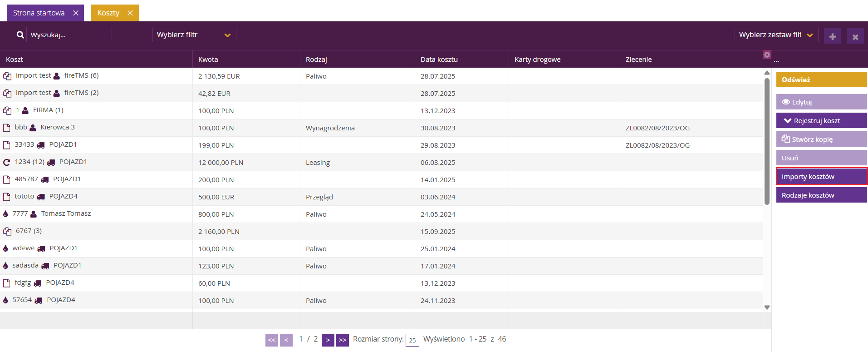Click the date 15.09.2025

pyautogui.click(x=438, y=232)
